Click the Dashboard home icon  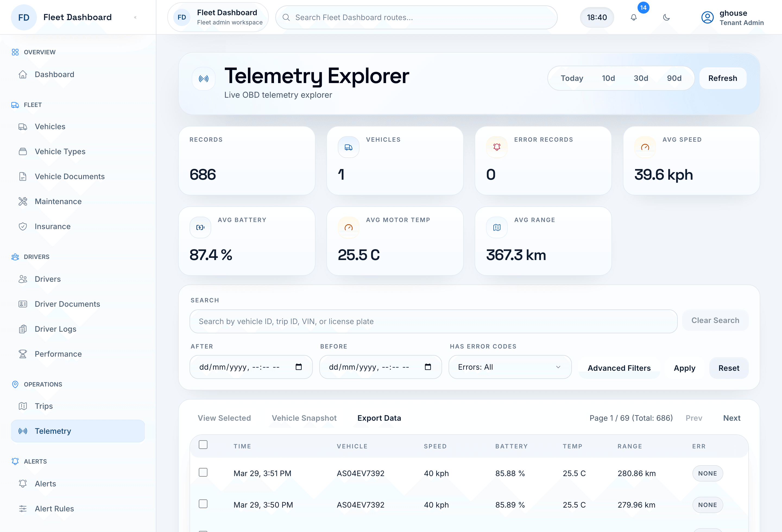[23, 74]
